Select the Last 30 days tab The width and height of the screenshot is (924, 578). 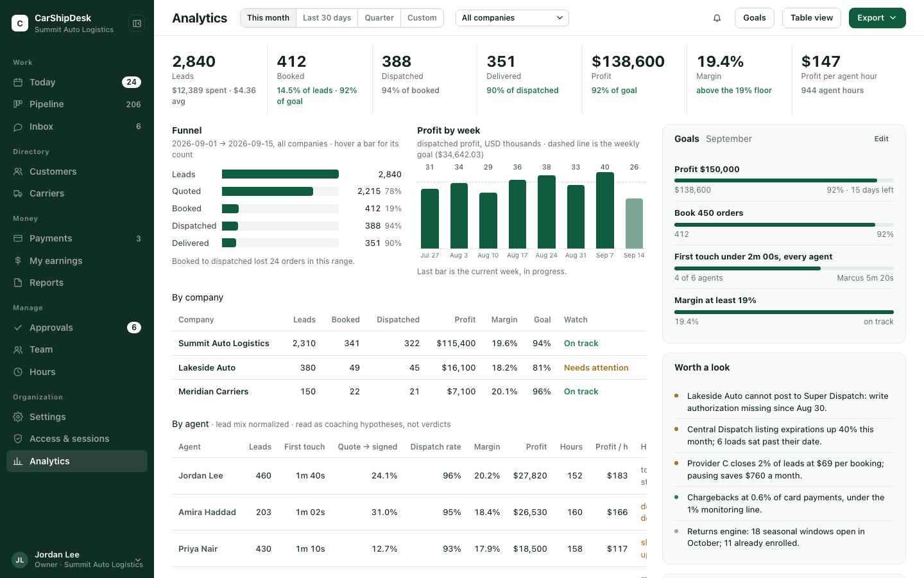coord(327,18)
